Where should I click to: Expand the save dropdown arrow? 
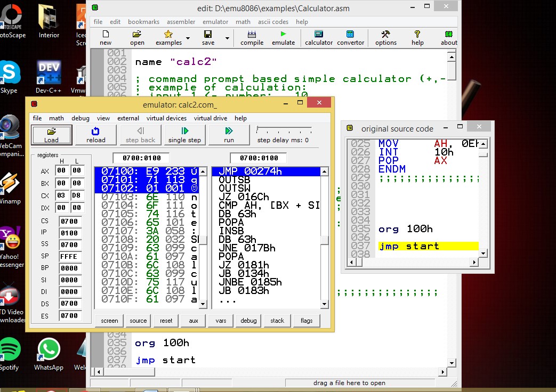click(x=227, y=38)
